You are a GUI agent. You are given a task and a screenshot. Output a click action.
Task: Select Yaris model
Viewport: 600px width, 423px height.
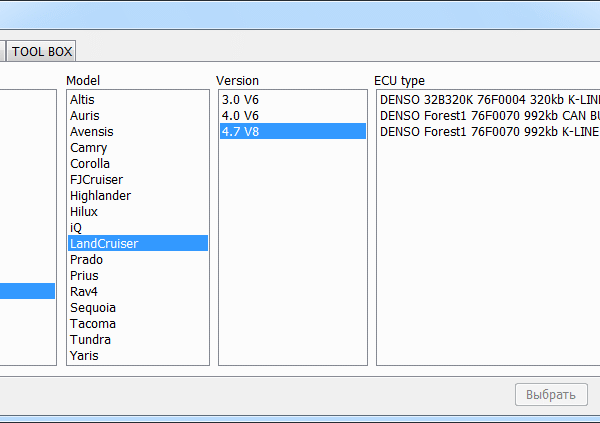pos(138,356)
